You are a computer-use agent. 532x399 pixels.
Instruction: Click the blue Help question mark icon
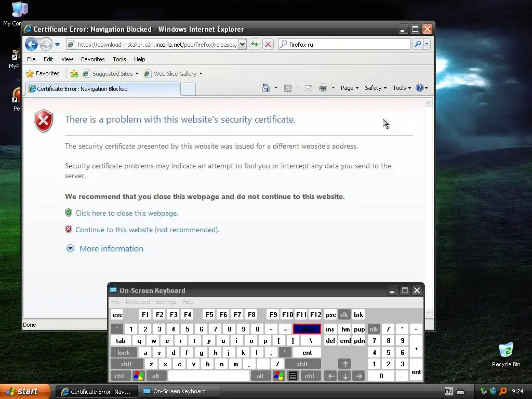coord(420,88)
